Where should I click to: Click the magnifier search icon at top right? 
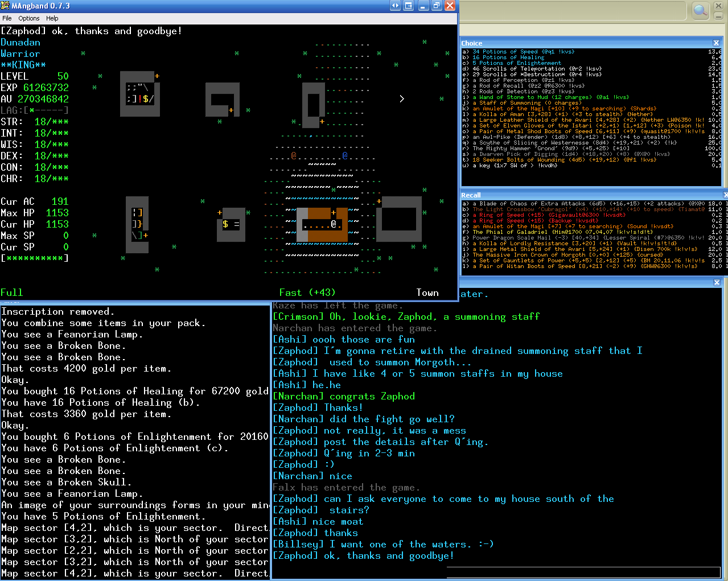tap(700, 10)
